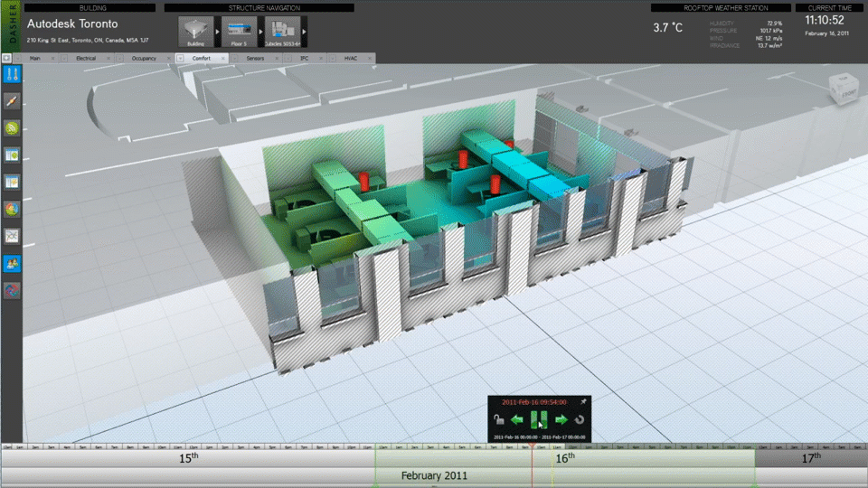Click the 17th day on the timeline

click(x=811, y=458)
